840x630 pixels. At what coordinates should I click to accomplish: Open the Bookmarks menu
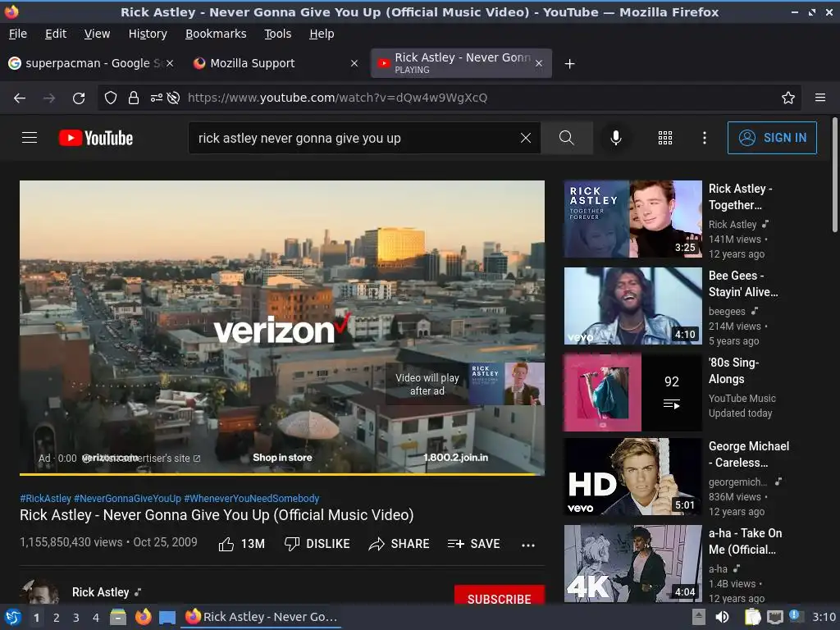[216, 34]
